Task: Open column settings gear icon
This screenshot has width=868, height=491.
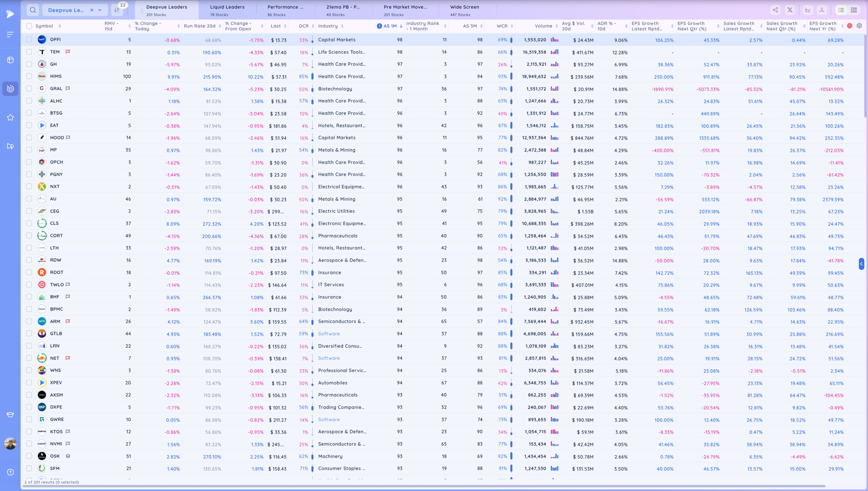Action: (x=859, y=26)
